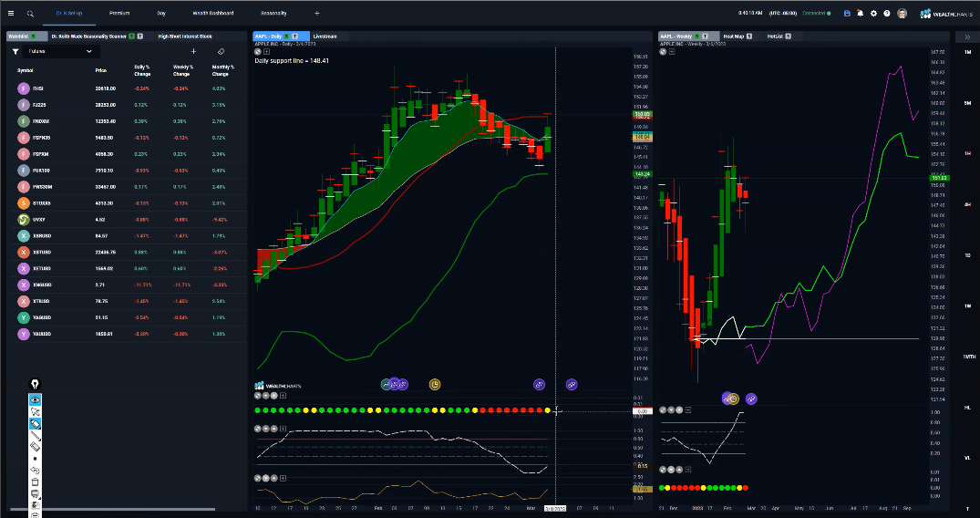This screenshot has width=980, height=518.
Task: Open the Futures watchlist dropdown
Action: coord(59,51)
